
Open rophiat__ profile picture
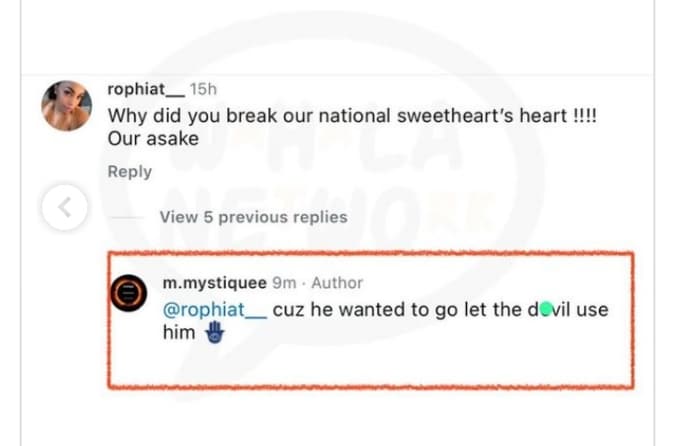click(x=68, y=105)
